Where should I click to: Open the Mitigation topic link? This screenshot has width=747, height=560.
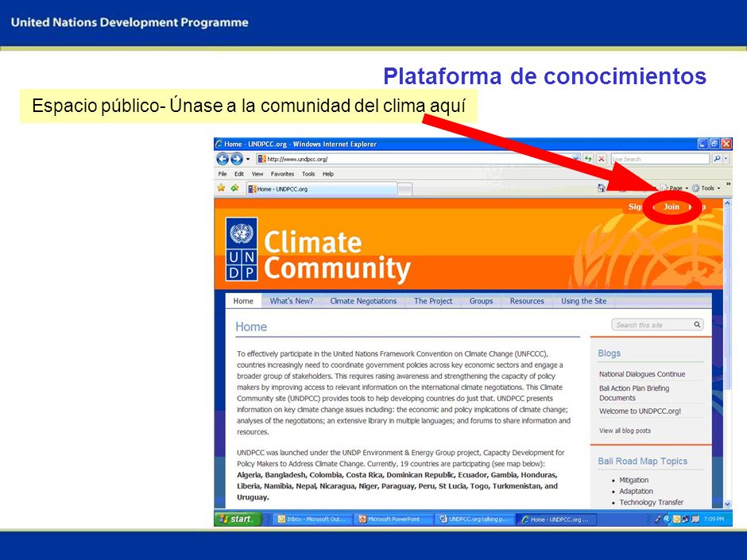[x=633, y=480]
